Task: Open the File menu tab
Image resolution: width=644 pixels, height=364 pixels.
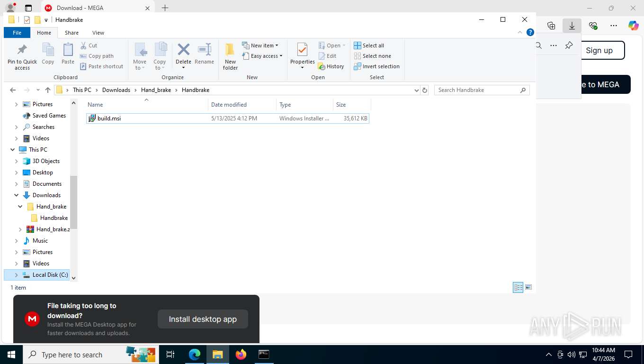Action: pos(17,33)
